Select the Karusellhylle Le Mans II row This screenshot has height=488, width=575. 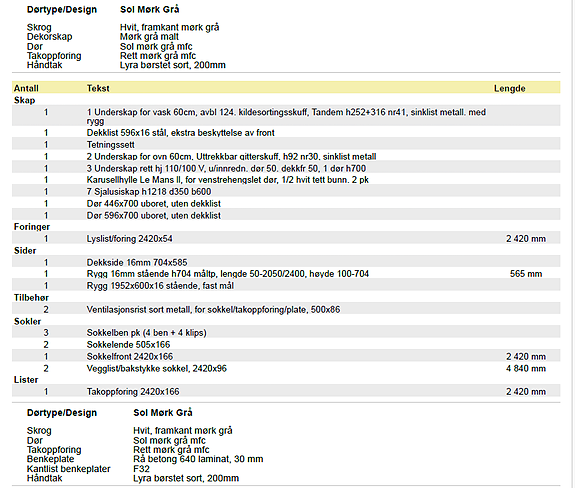[286, 180]
